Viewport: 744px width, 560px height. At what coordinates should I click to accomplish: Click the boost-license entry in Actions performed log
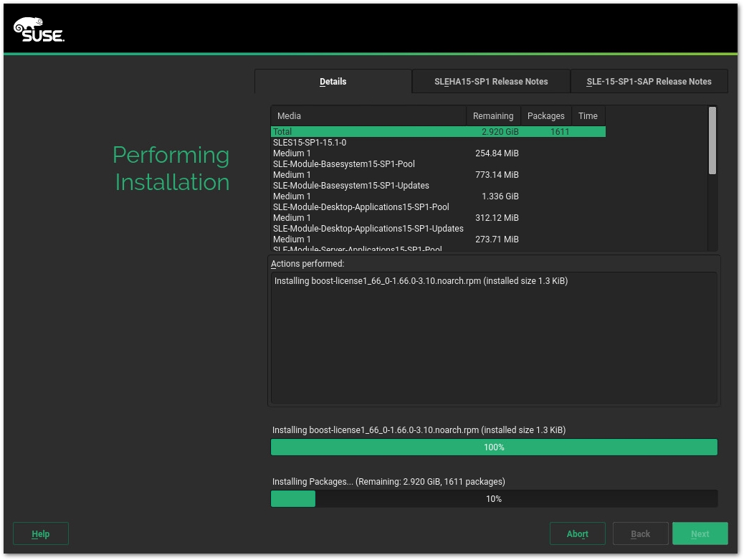click(x=421, y=281)
